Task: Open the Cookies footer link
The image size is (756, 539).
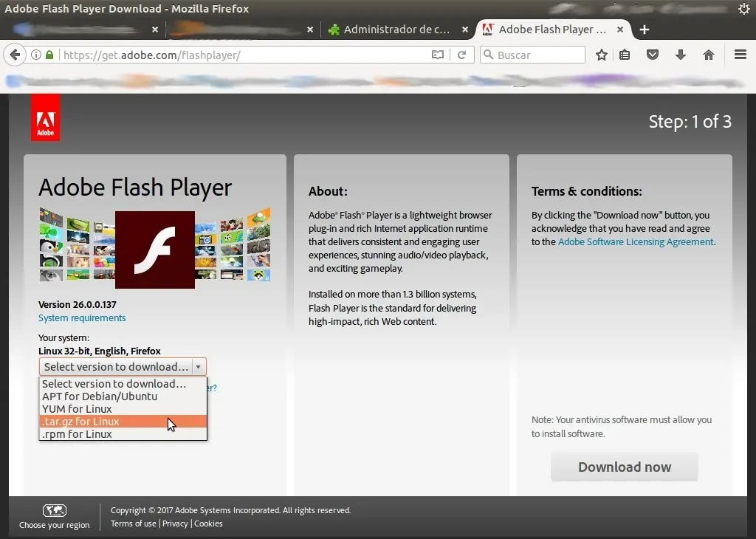Action: click(208, 523)
